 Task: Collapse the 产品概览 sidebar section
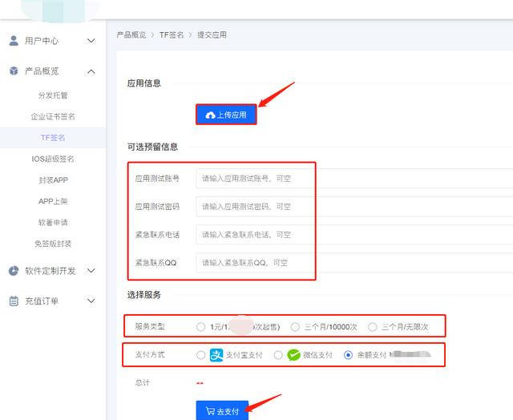91,71
